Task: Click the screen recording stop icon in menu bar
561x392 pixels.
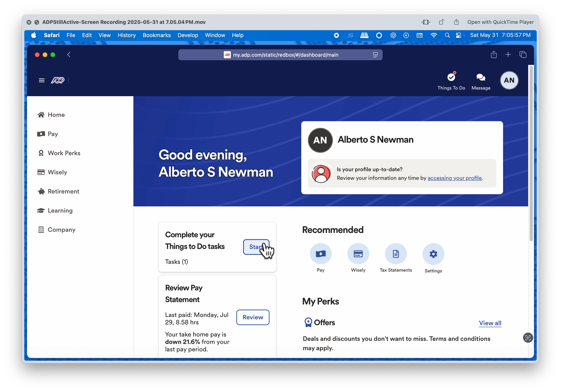Action: (x=336, y=35)
